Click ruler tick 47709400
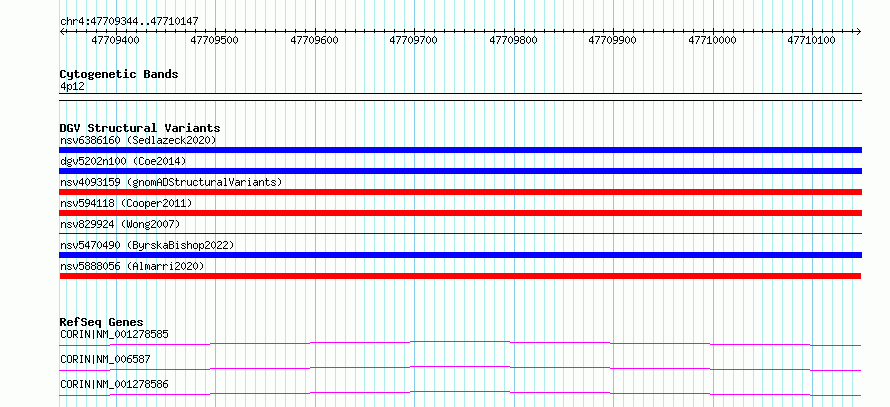The width and height of the screenshot is (890, 407). click(116, 40)
